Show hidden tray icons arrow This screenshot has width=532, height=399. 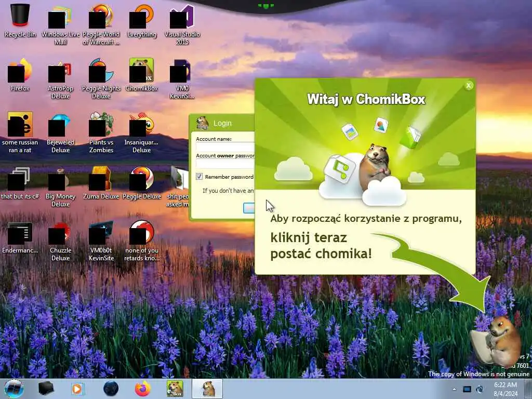coord(455,389)
